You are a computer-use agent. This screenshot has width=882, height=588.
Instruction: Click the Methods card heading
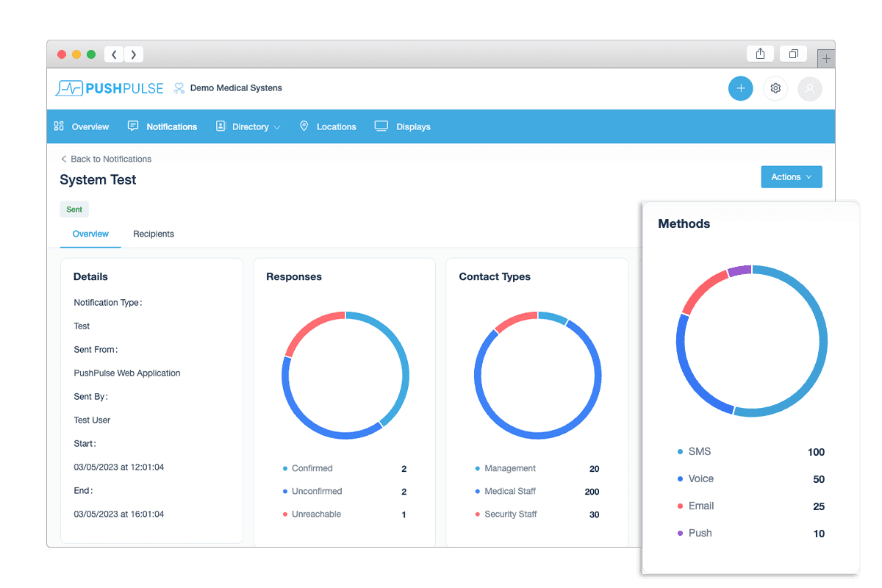[x=684, y=223]
